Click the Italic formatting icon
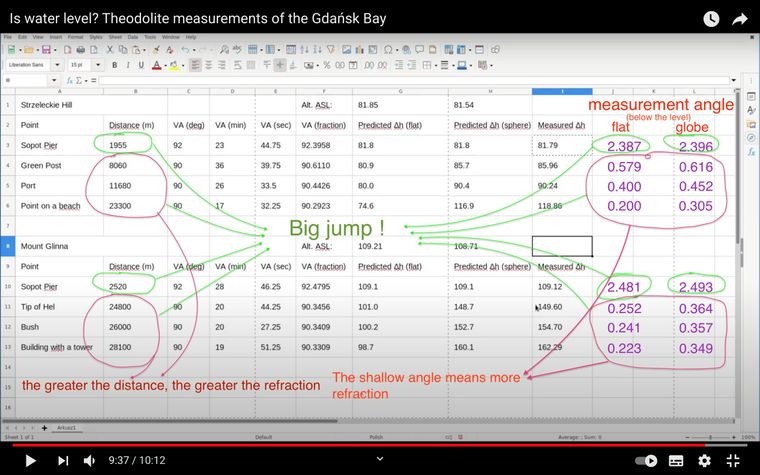 point(128,65)
